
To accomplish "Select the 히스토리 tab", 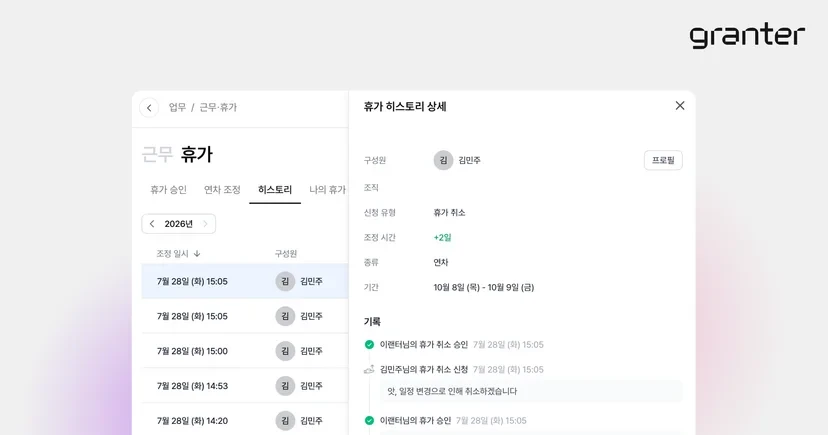I will pos(275,190).
